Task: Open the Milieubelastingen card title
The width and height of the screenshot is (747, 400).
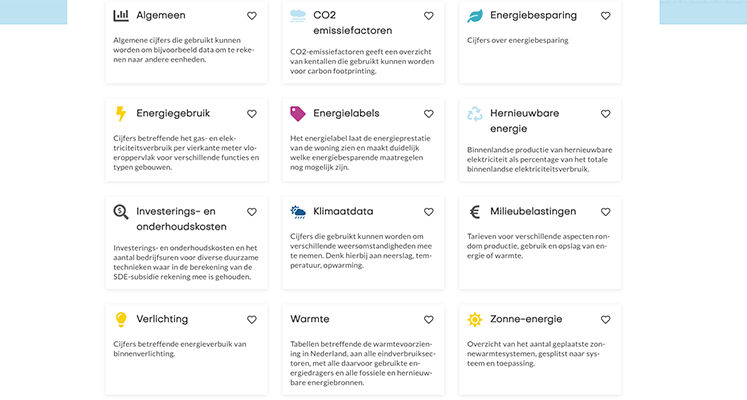Action: point(533,211)
